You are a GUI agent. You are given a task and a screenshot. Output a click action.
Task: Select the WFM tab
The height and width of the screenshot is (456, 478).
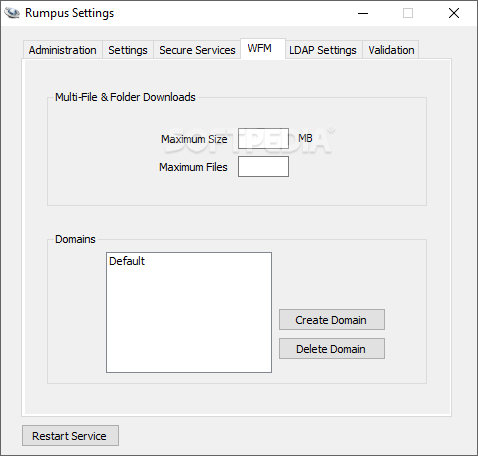click(x=263, y=49)
